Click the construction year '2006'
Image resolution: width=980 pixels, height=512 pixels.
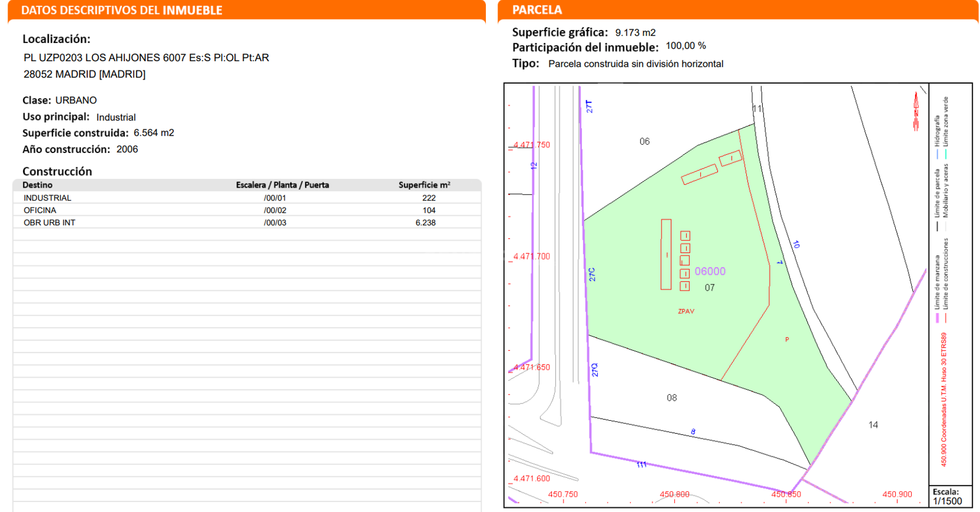127,149
